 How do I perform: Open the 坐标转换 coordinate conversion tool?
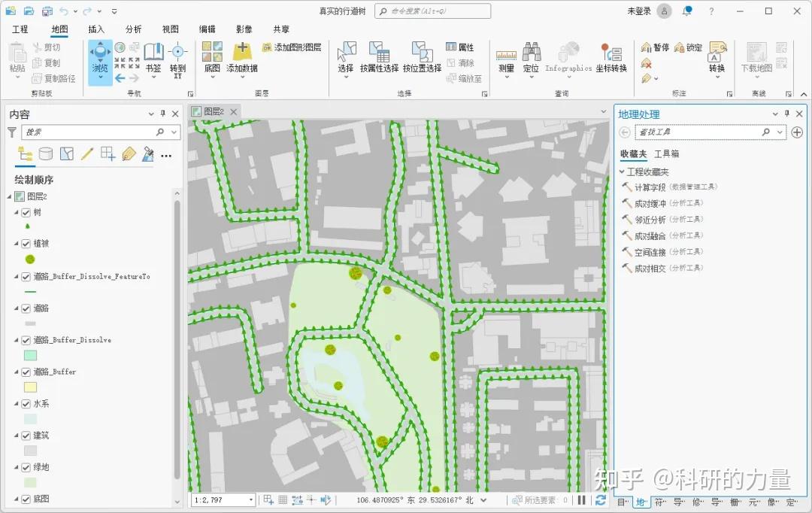(x=611, y=57)
